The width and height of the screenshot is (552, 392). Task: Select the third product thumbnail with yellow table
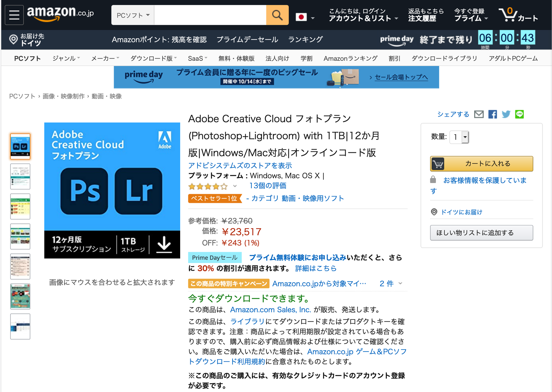click(x=20, y=206)
